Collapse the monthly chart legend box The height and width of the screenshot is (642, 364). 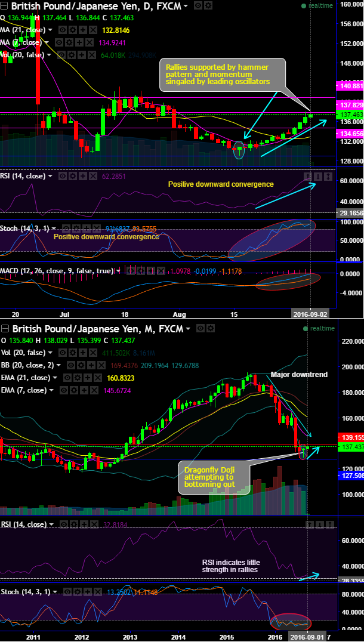pos(5,329)
